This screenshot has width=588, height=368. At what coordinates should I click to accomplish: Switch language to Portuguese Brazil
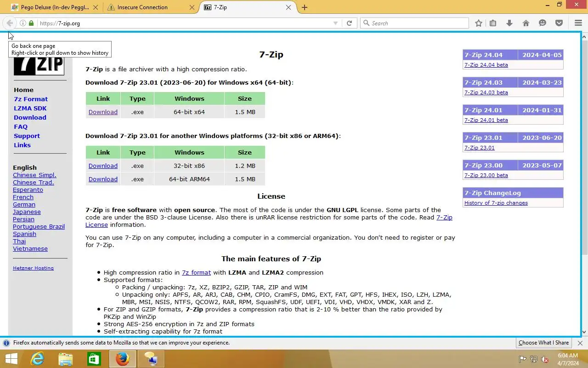[x=39, y=227]
